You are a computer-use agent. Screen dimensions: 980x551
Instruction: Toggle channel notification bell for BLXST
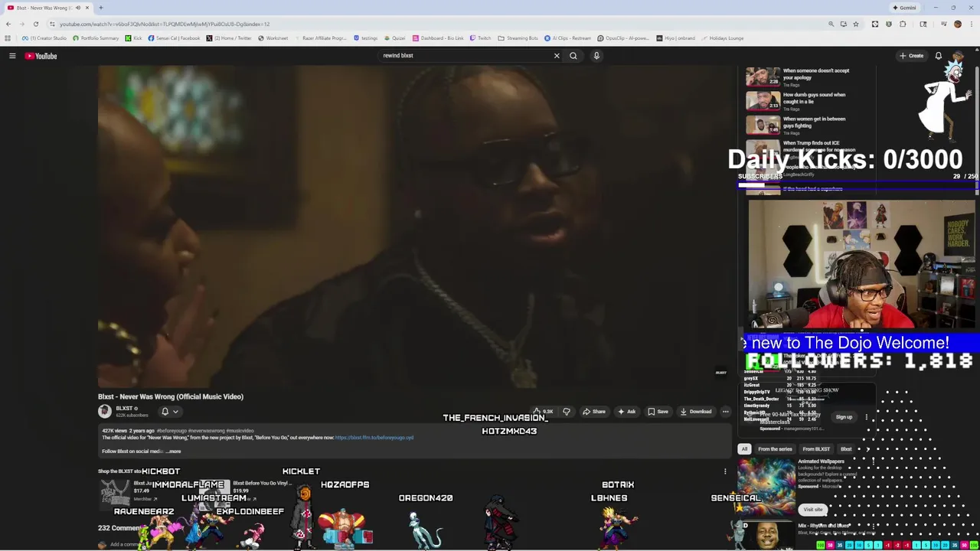pyautogui.click(x=165, y=412)
